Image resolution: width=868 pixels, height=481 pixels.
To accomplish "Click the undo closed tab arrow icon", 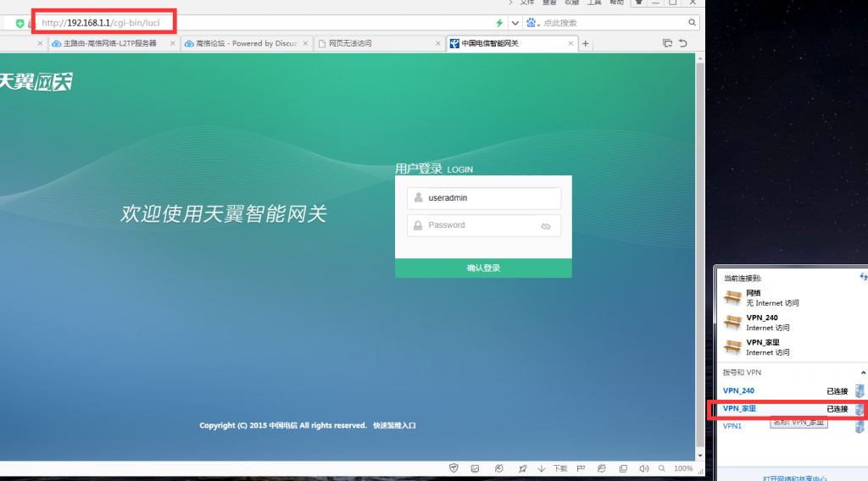I will (x=683, y=43).
